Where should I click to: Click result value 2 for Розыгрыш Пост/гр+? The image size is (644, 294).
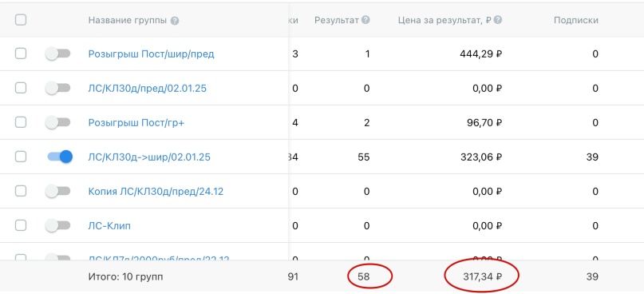367,122
